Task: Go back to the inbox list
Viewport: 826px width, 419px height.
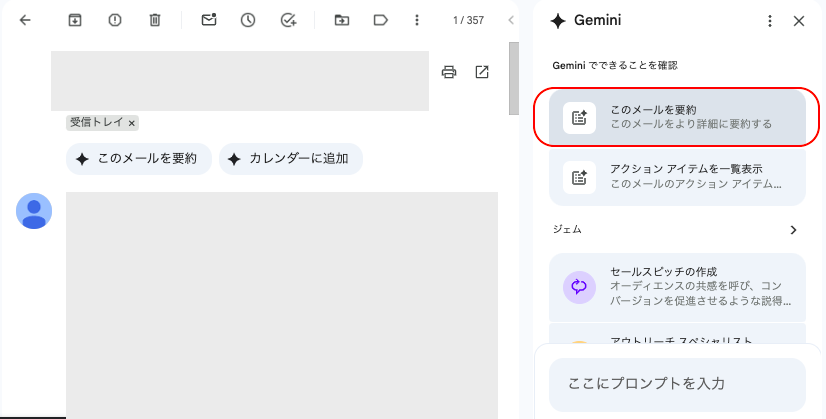Action: tap(25, 20)
